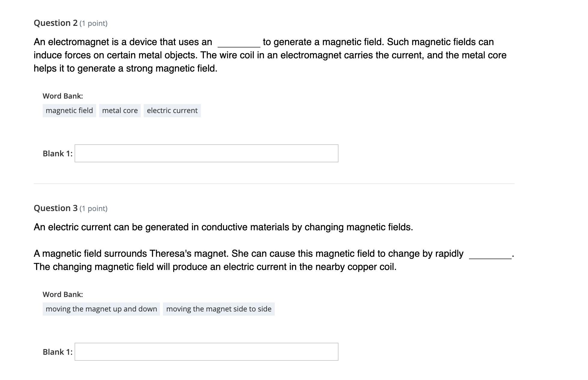Click the "Blank 1:" label under Question 3
This screenshot has width=588, height=380.
57,352
